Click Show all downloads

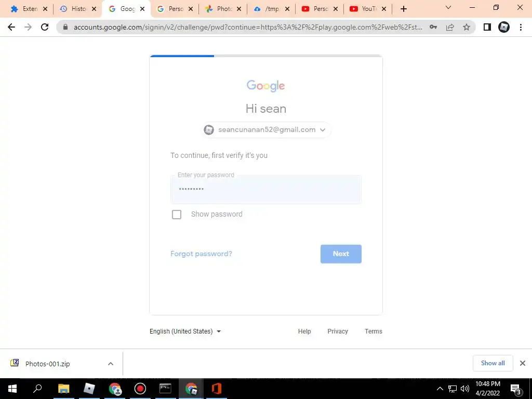pos(493,363)
